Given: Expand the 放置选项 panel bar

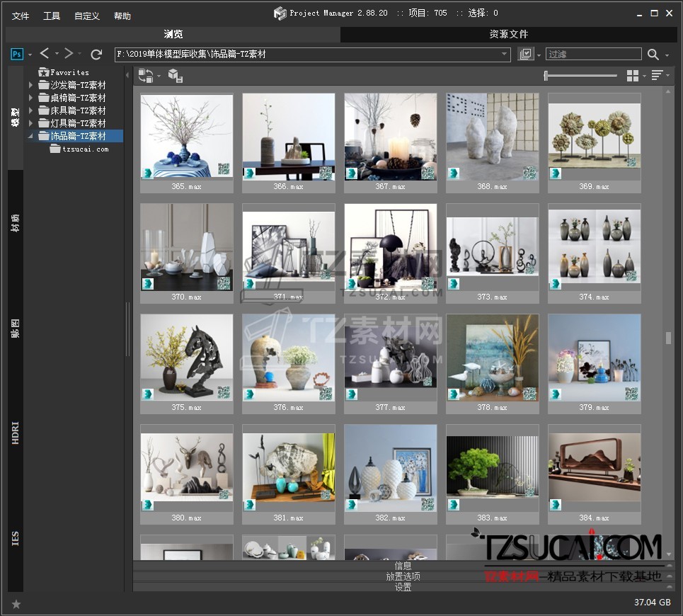Looking at the screenshot, I should tap(403, 576).
